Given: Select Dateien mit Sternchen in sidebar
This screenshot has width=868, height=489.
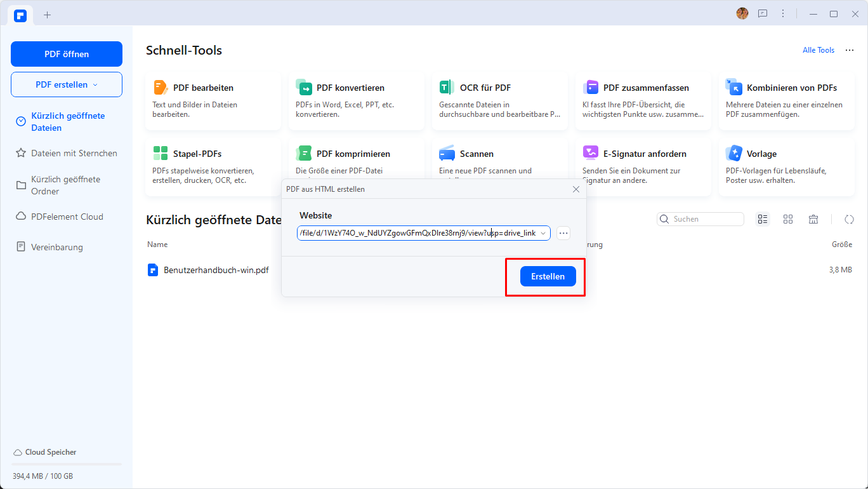Looking at the screenshot, I should [67, 153].
